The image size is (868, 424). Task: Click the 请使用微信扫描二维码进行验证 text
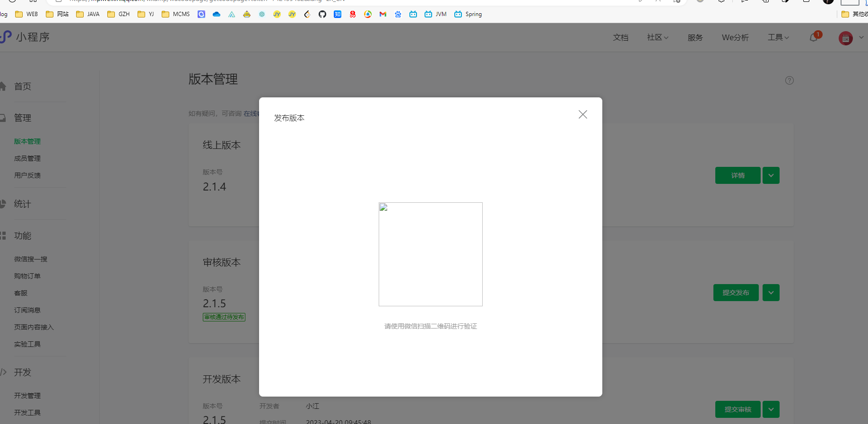431,326
